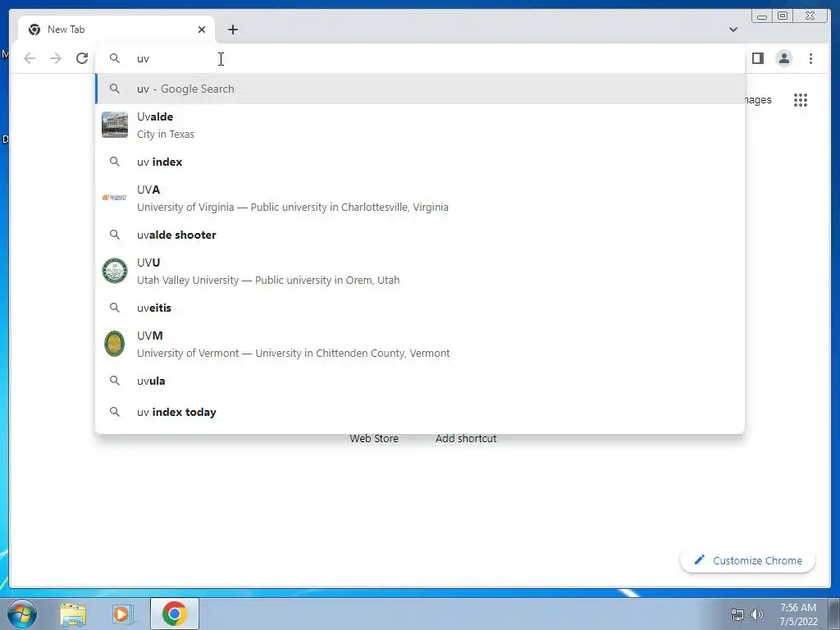840x630 pixels.
Task: Open the profile avatar menu
Action: 783,58
